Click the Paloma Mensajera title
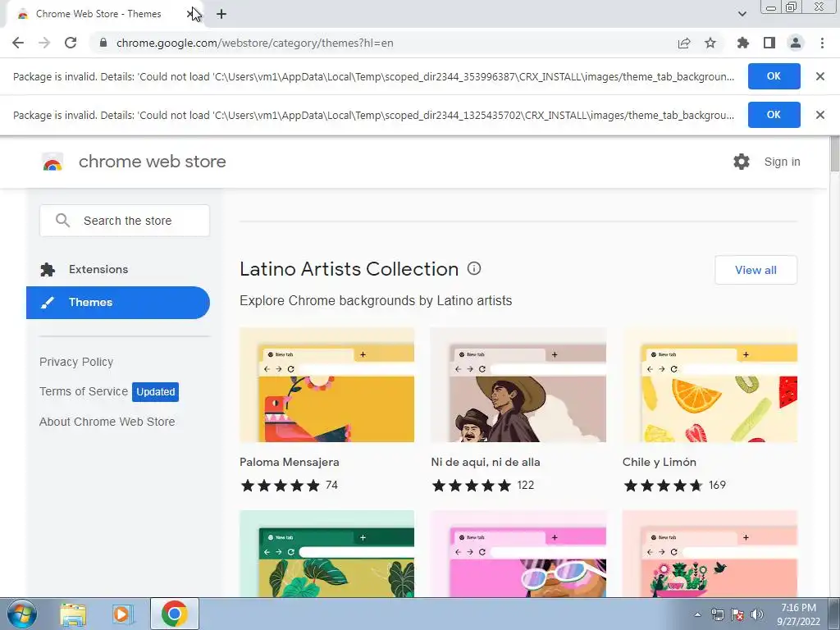 (x=290, y=462)
